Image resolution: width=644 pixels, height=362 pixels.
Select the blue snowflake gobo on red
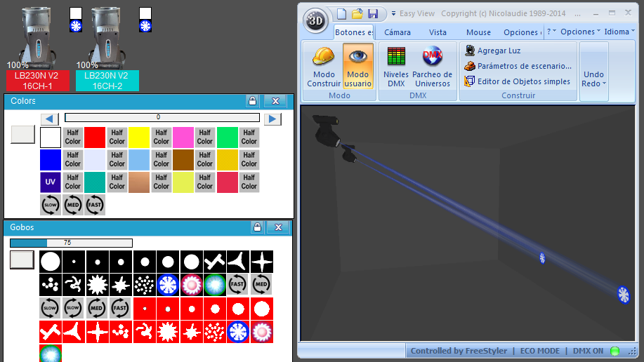point(238,332)
